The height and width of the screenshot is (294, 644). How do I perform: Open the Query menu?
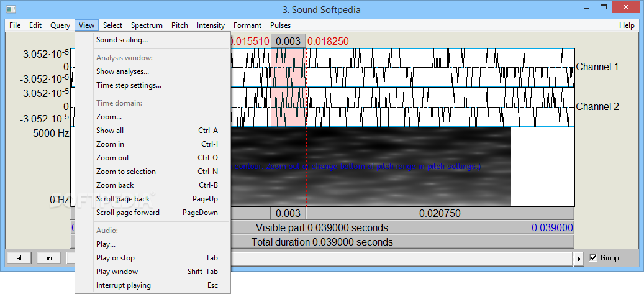pyautogui.click(x=60, y=25)
